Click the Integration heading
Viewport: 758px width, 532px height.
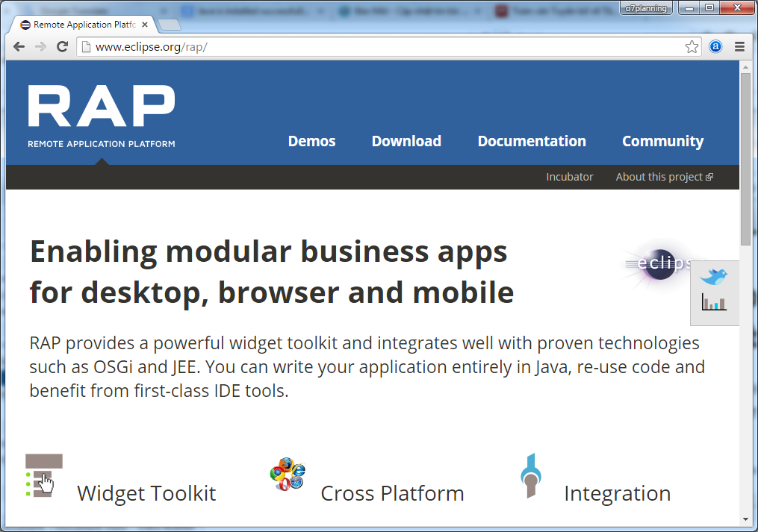click(x=618, y=494)
